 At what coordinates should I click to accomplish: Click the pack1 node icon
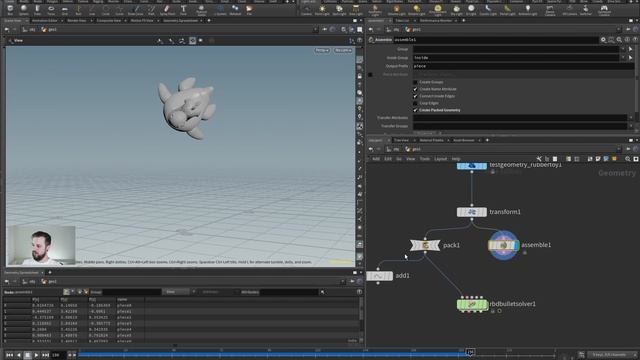click(425, 245)
